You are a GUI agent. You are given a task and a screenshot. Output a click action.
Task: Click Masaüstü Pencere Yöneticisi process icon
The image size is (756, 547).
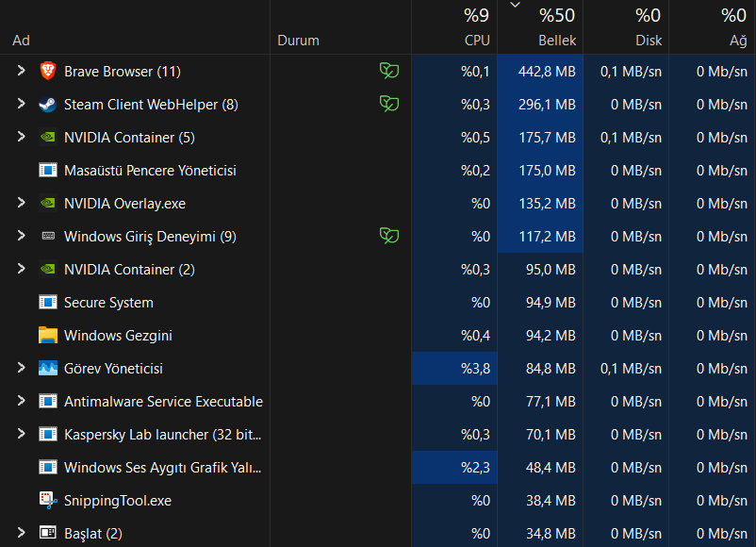(48, 170)
